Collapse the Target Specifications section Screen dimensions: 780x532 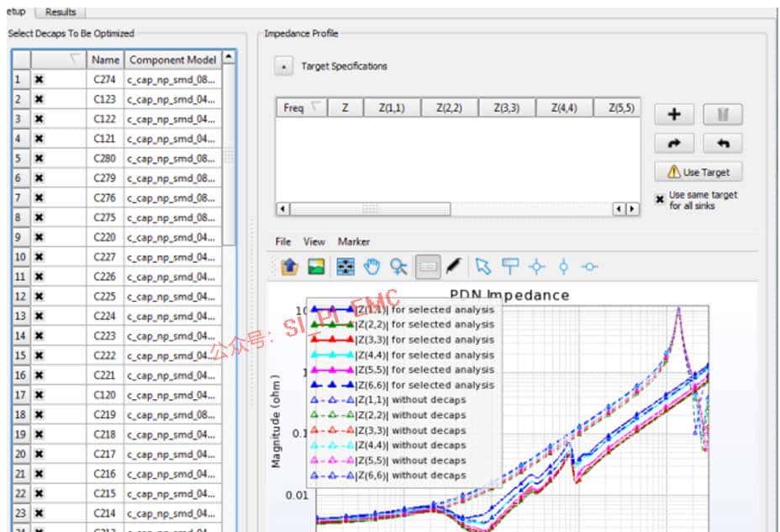pyautogui.click(x=284, y=66)
